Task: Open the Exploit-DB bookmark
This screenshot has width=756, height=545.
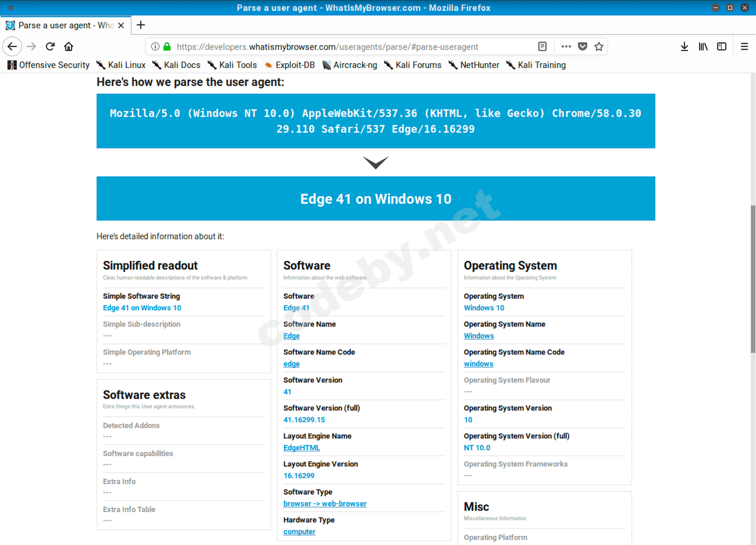Action: (290, 65)
